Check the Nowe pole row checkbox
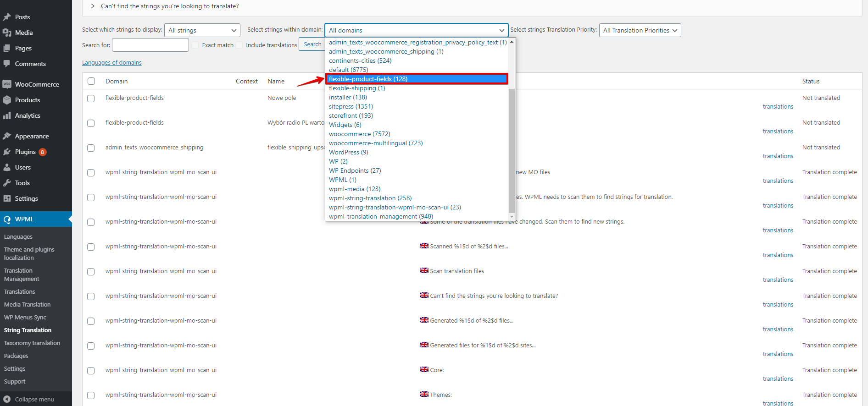The image size is (868, 406). pos(91,99)
